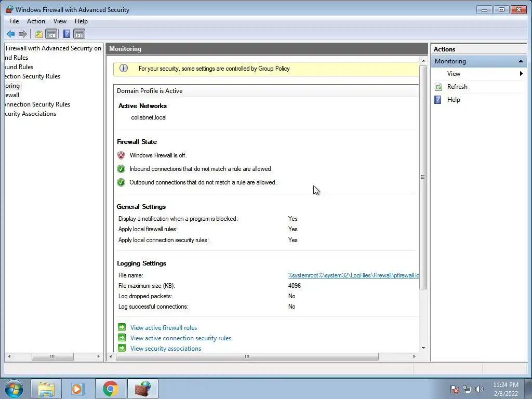Click green check icon for Inbound connections
The image size is (532, 399).
click(121, 169)
